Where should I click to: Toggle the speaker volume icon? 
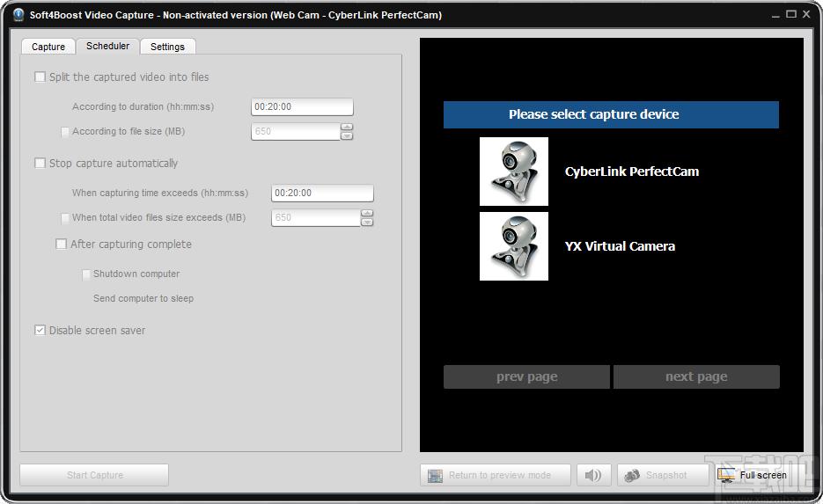click(593, 475)
